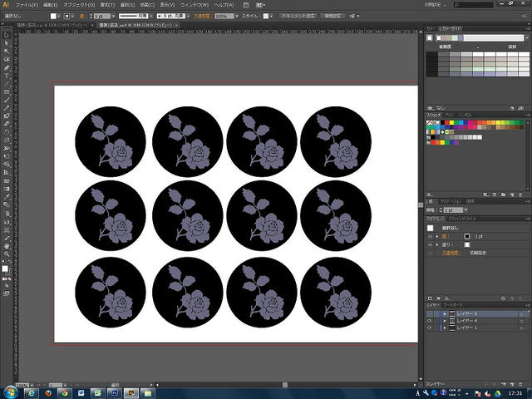The image size is (532, 399).
Task: Open the stroke weight dropdown in control bar
Action: (113, 16)
